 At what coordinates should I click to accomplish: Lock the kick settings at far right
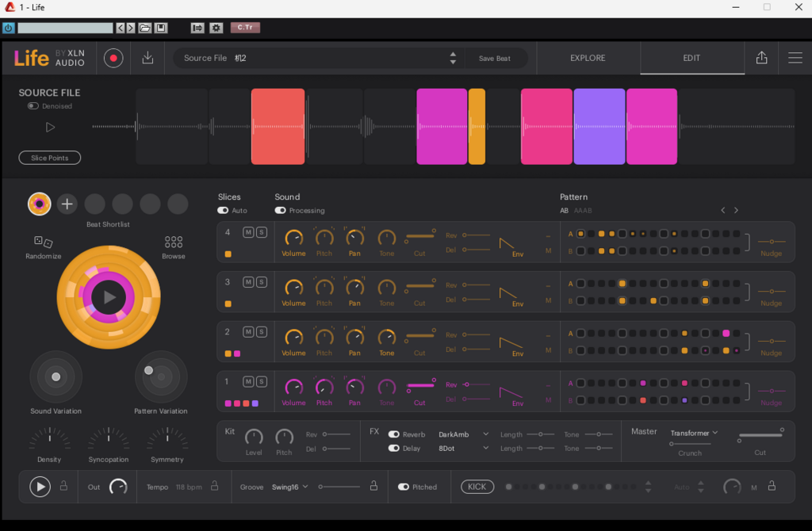pos(772,486)
